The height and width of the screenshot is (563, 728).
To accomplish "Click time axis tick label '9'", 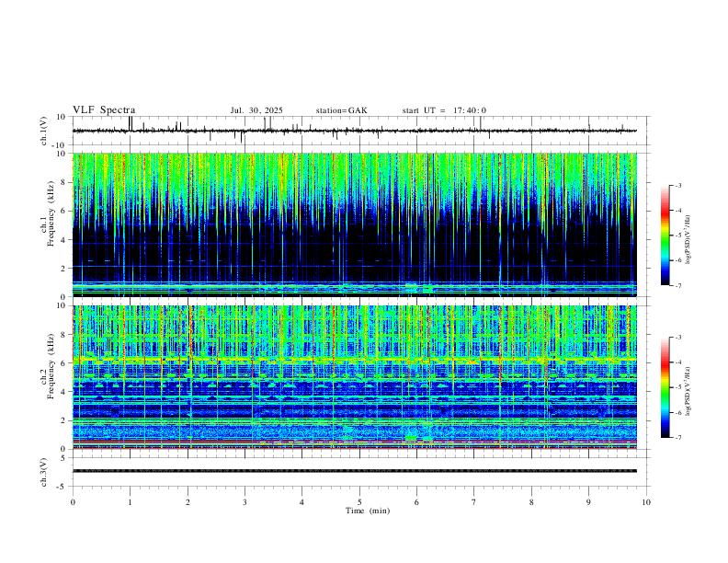I will point(588,502).
